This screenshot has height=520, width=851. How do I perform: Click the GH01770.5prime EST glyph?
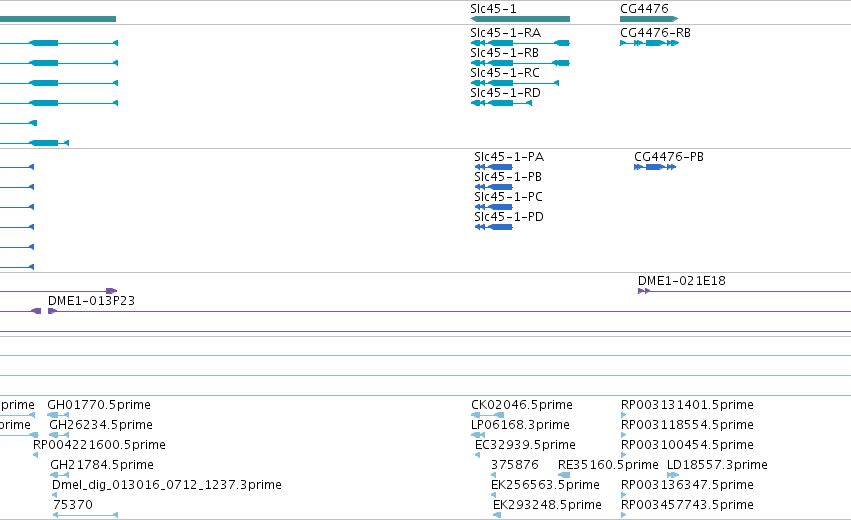pyautogui.click(x=58, y=415)
